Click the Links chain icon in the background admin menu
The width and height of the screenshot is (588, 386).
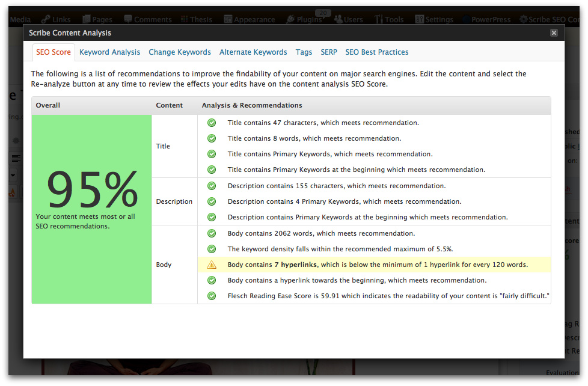coord(46,19)
